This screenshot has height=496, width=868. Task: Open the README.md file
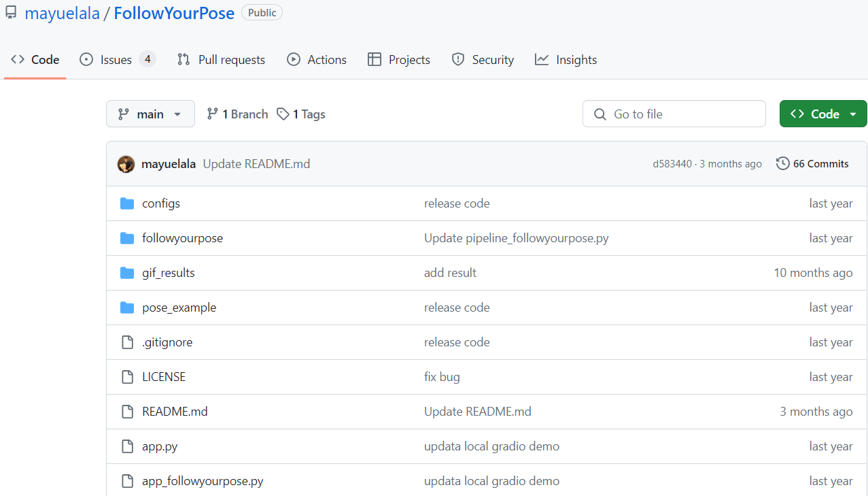175,412
